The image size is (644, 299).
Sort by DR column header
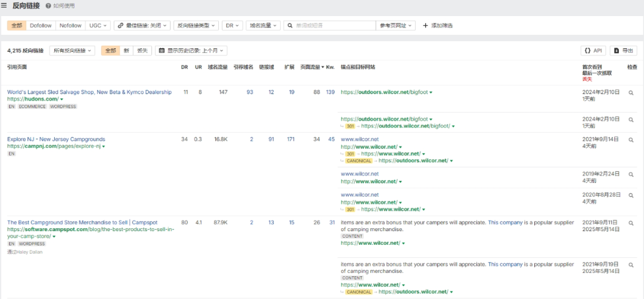184,67
